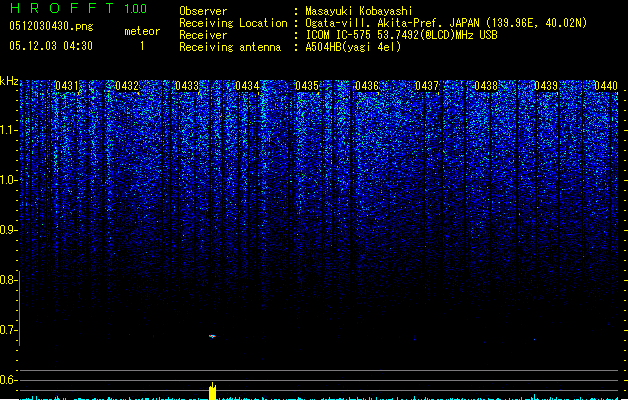Image resolution: width=629 pixels, height=400 pixels.
Task: Click the A504HB(yagi 4el) antenna text
Action: [x=353, y=47]
